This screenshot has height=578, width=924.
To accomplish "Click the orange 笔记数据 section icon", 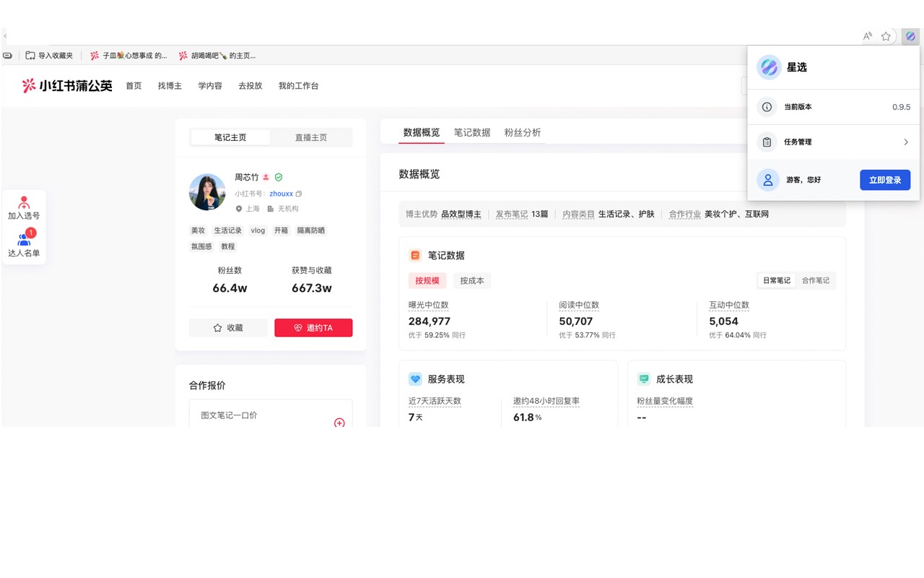I will click(415, 255).
